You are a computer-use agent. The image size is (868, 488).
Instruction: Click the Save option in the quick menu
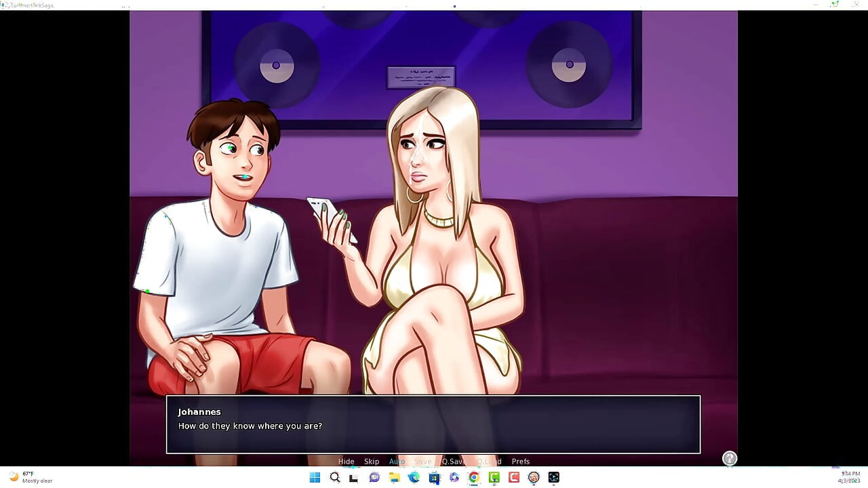coord(422,462)
